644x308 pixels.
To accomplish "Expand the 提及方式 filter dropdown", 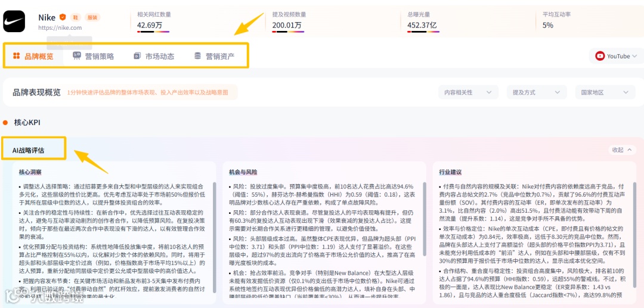I will (537, 92).
